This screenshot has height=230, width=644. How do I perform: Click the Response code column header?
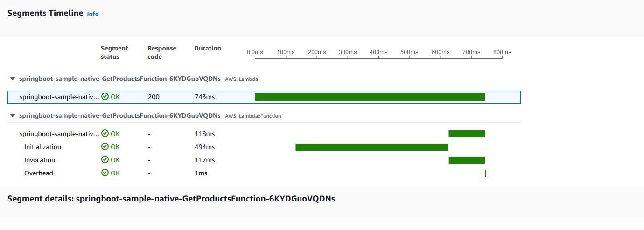click(162, 52)
